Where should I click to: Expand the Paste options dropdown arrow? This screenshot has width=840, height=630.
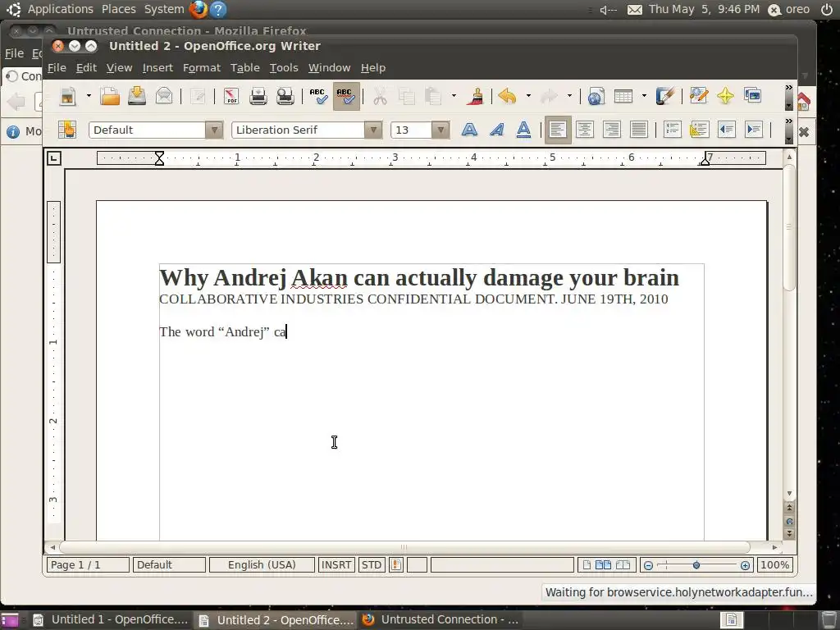point(454,97)
